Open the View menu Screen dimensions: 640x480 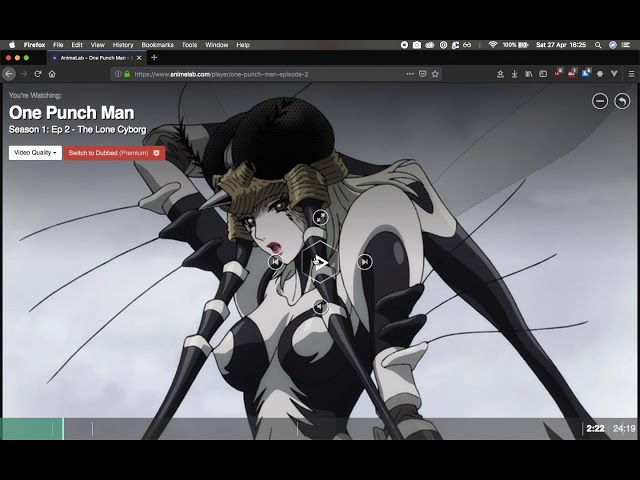pyautogui.click(x=98, y=45)
